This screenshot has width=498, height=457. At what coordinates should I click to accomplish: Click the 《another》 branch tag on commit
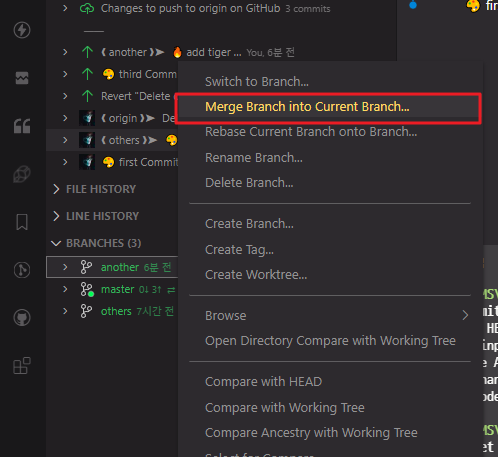[132, 52]
